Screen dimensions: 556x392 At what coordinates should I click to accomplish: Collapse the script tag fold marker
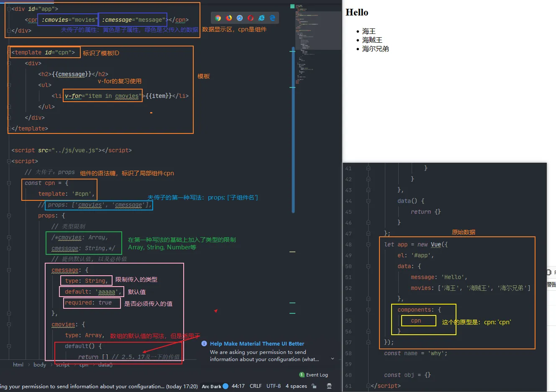point(9,161)
